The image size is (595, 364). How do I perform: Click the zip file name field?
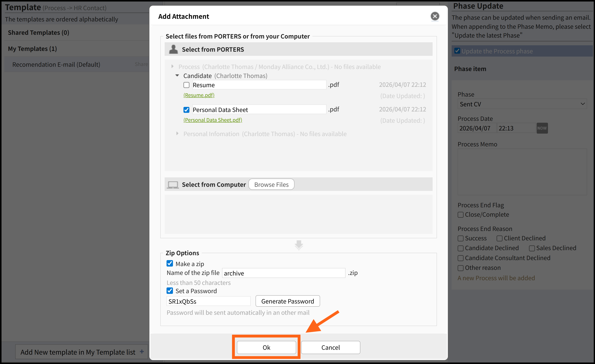[x=284, y=273]
